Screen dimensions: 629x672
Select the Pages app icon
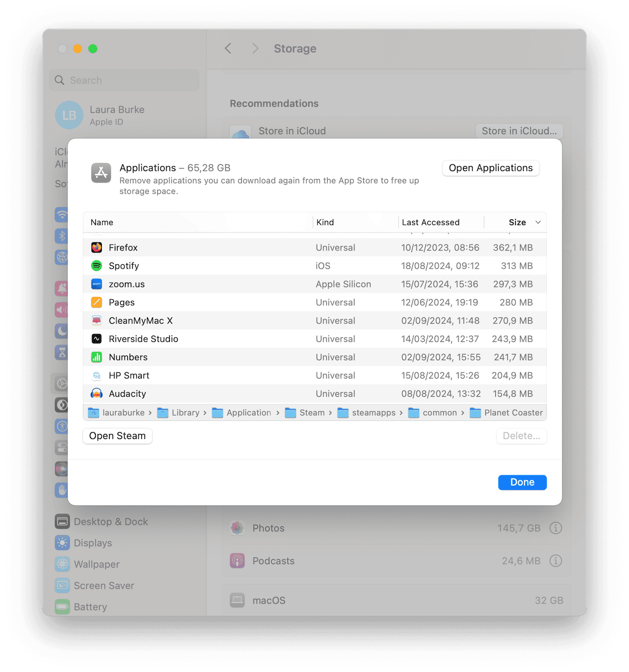96,302
